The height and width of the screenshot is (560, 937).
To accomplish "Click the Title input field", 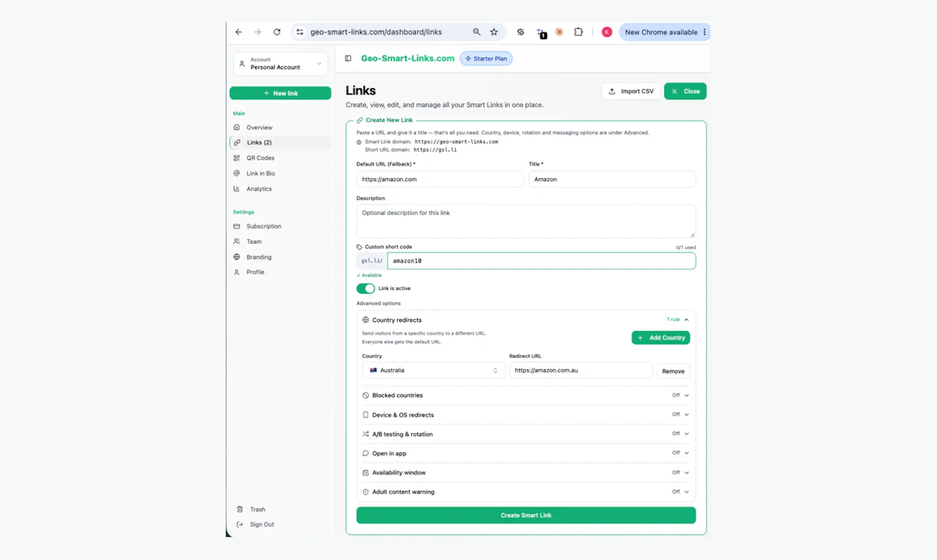I will coord(612,180).
